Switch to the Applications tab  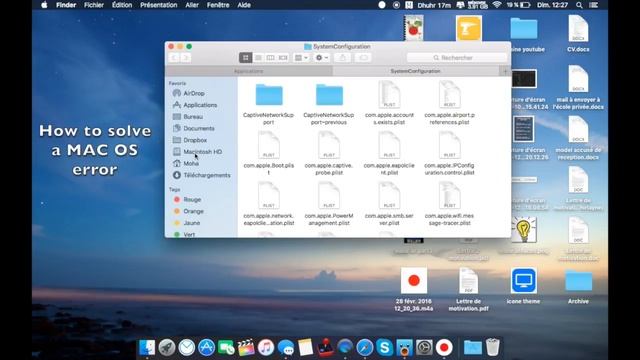click(249, 71)
